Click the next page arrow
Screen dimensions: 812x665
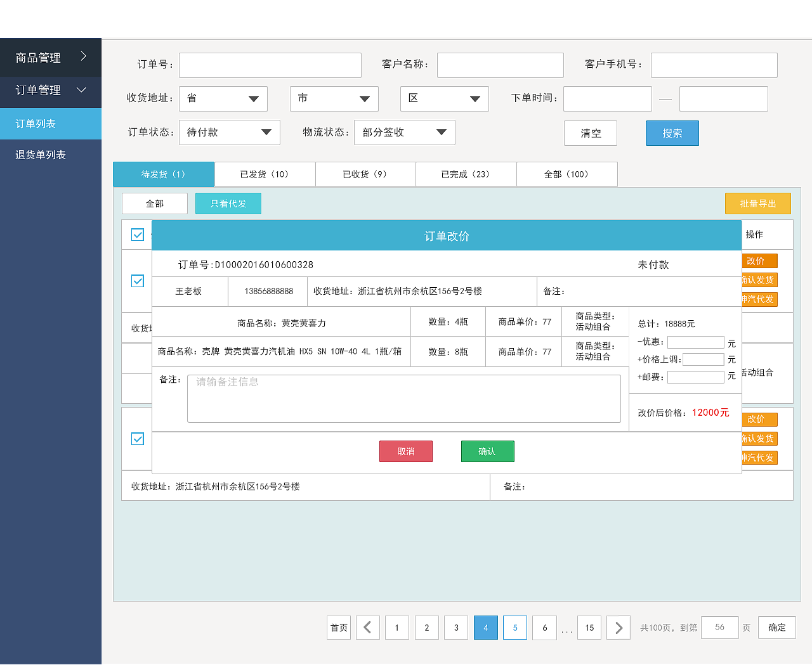[619, 628]
